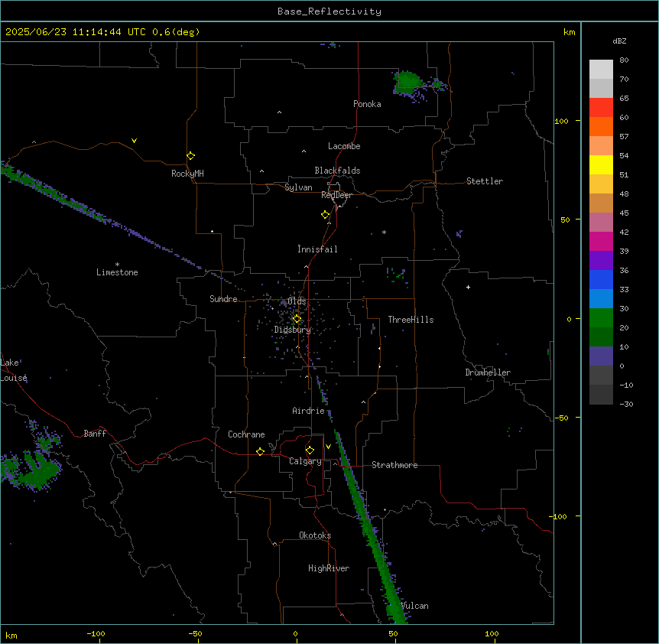Select the red 65-60 dBZ legend swatch

[601, 107]
